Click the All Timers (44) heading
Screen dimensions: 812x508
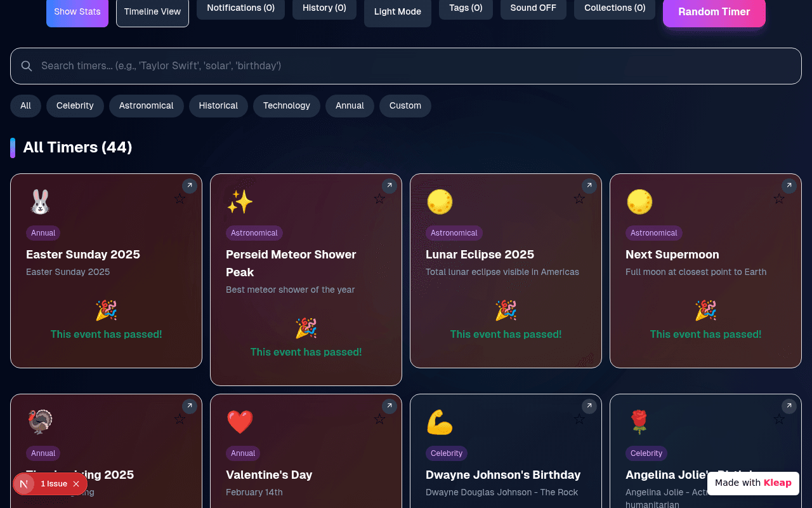coord(77,147)
